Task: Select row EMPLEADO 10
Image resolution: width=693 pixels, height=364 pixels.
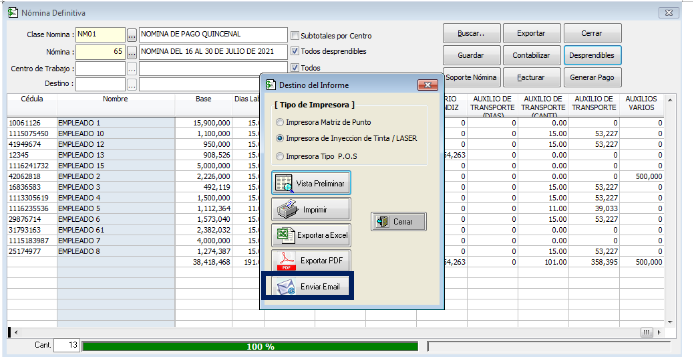Action: [x=81, y=133]
